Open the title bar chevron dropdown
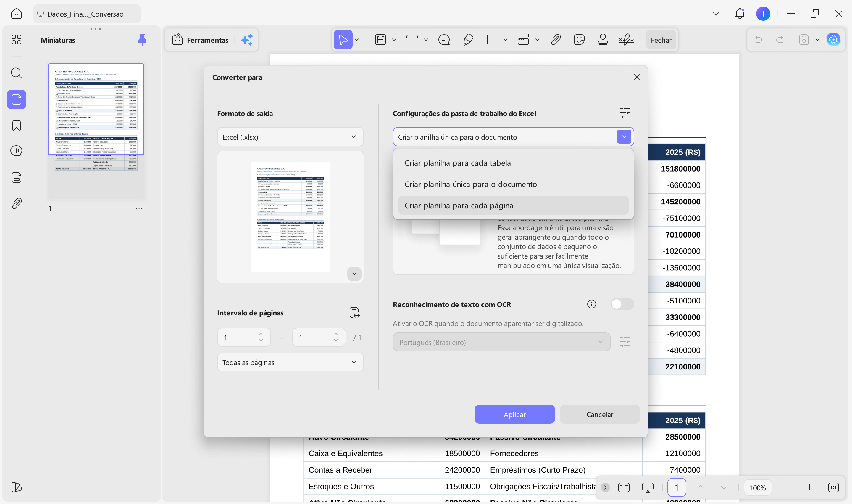 tap(716, 14)
